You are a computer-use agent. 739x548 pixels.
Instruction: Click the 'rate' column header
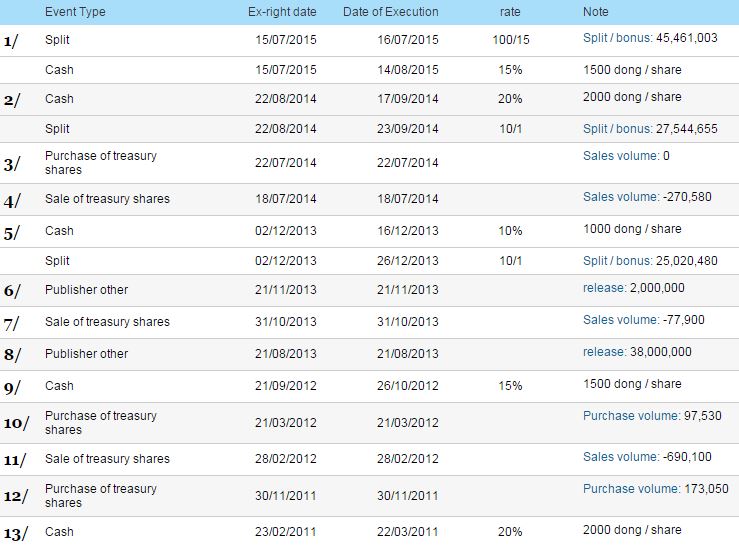(x=509, y=12)
